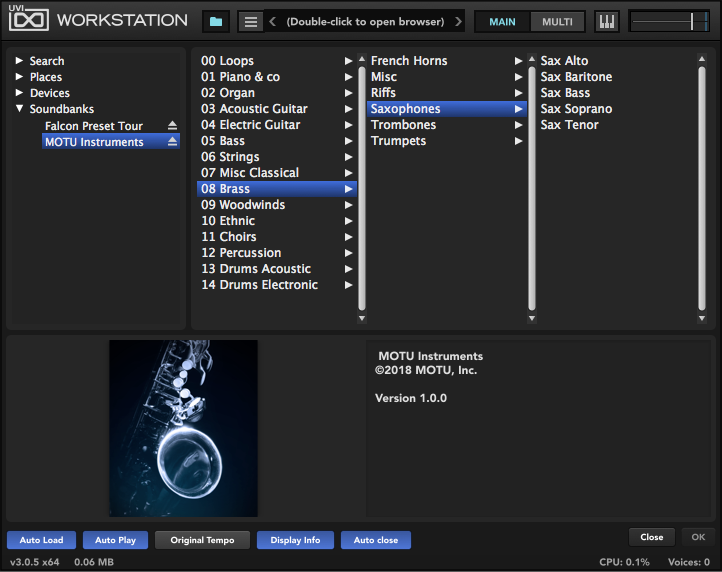The width and height of the screenshot is (722, 572).
Task: Open Sax Baritone preset folder
Action: point(576,76)
